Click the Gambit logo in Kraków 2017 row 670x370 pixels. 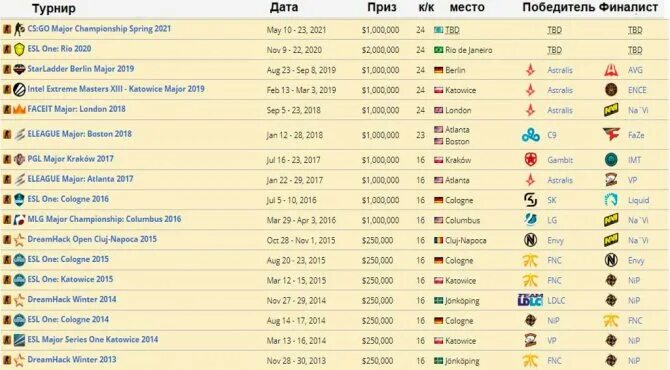[x=531, y=160]
